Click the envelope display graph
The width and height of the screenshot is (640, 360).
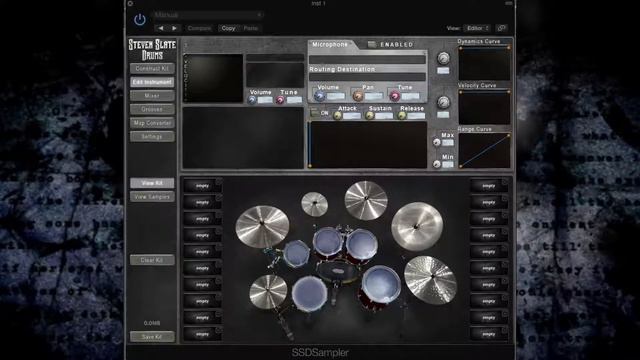367,144
